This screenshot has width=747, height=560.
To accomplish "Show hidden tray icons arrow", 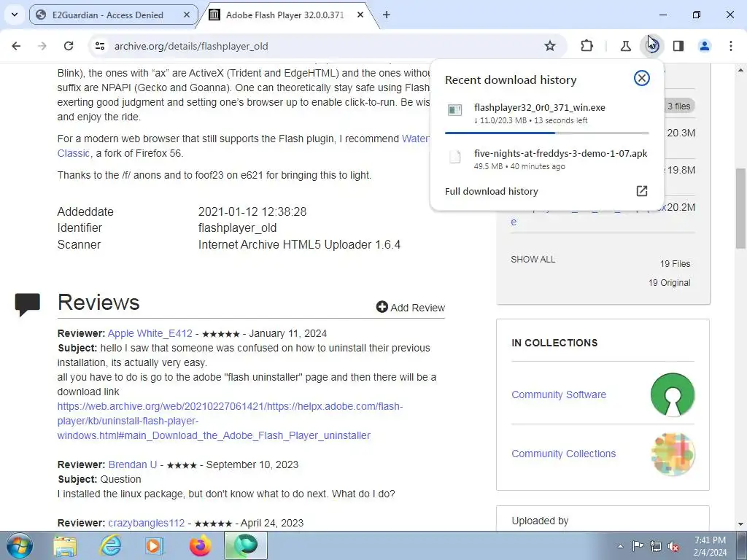I will (x=620, y=546).
